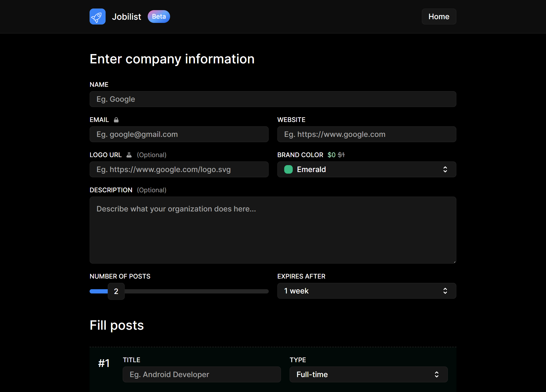
Task: Click the Jobilist rocket logo icon
Action: coord(97,17)
